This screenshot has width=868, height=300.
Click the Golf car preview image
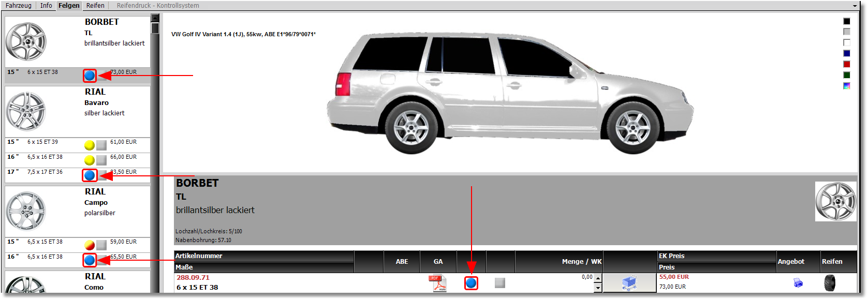[x=510, y=93]
